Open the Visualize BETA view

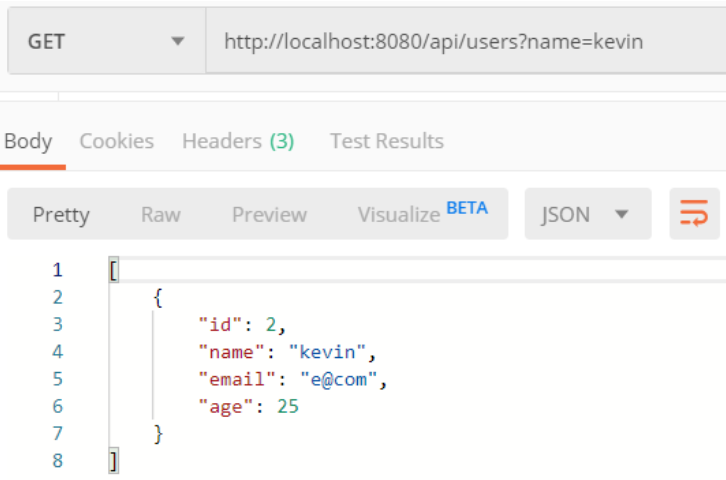[x=423, y=214]
